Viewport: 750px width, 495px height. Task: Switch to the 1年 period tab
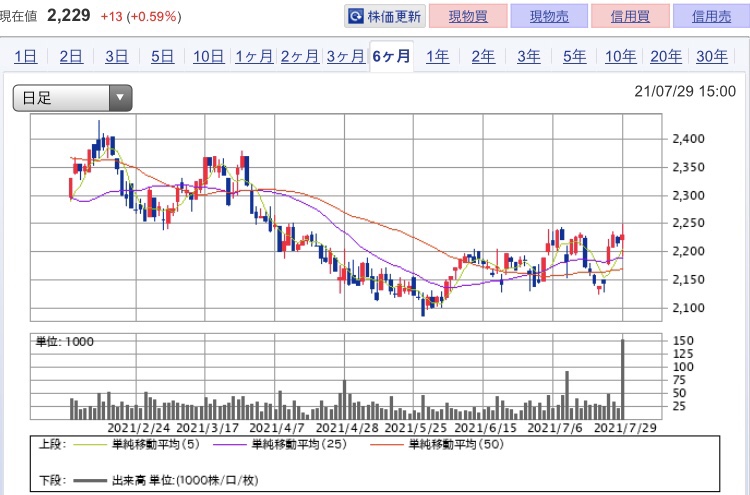point(438,56)
